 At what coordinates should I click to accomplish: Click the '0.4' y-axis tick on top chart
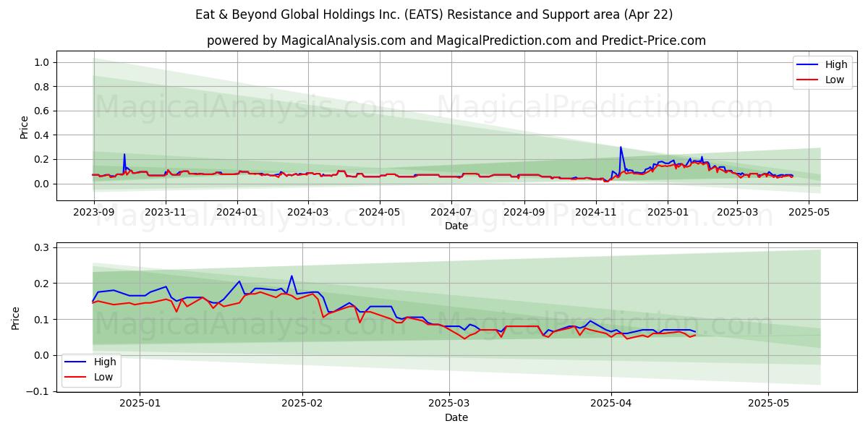[x=42, y=135]
